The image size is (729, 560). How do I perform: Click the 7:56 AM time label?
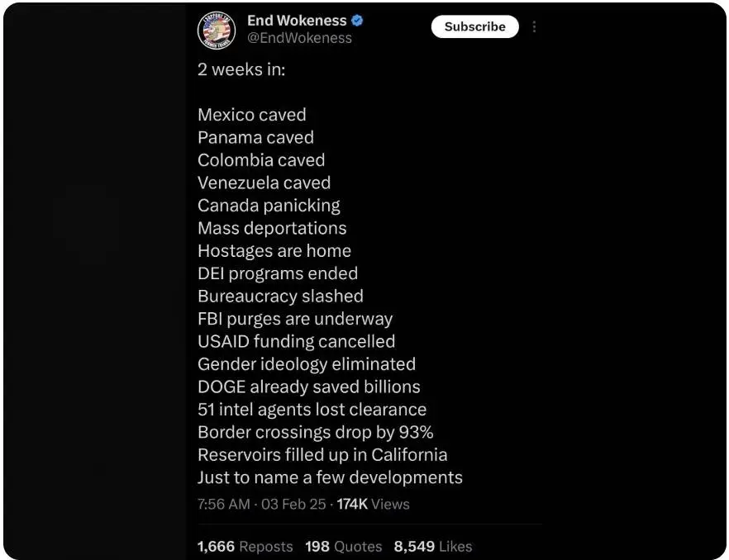point(223,504)
